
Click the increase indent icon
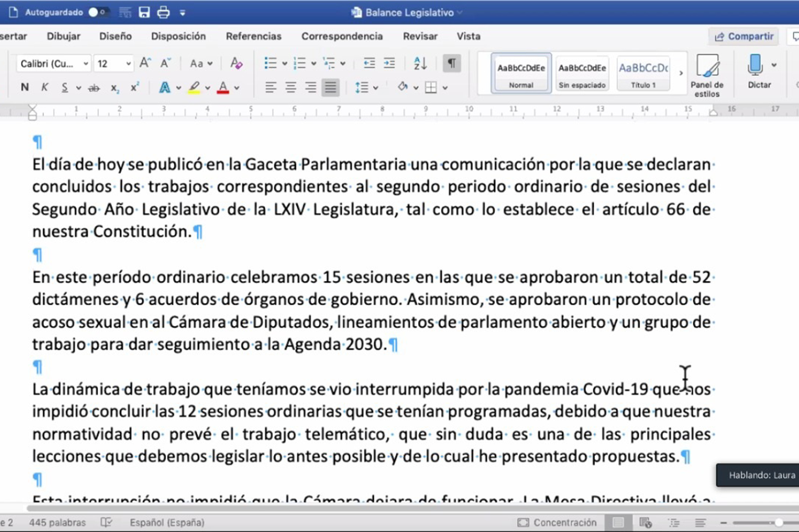point(389,64)
